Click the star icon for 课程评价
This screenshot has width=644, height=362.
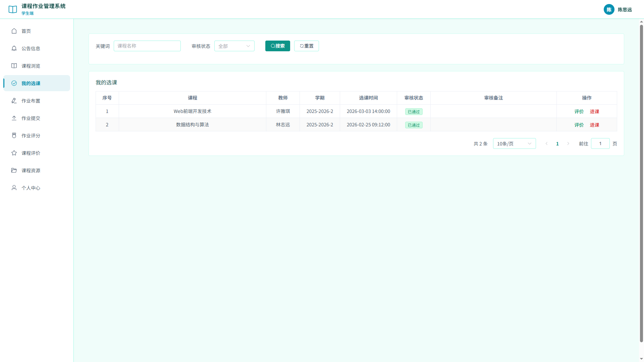(14, 153)
